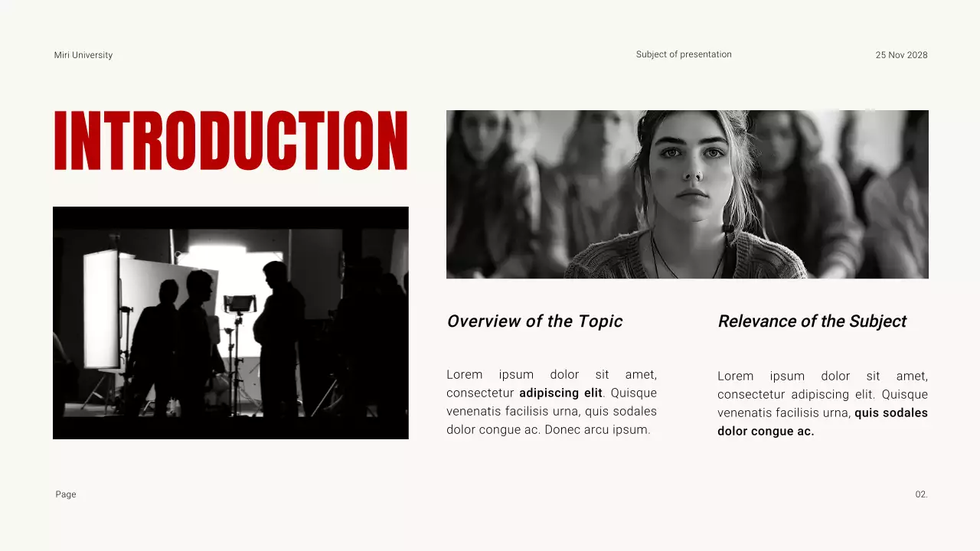Click the Relevance of the Subject heading
Image resolution: width=980 pixels, height=551 pixels.
pyautogui.click(x=812, y=321)
